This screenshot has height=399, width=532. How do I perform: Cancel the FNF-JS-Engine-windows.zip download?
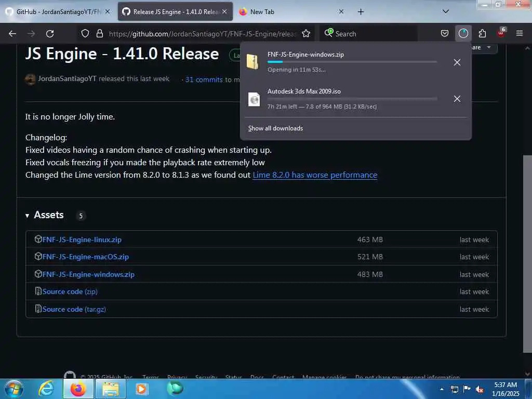(x=457, y=62)
